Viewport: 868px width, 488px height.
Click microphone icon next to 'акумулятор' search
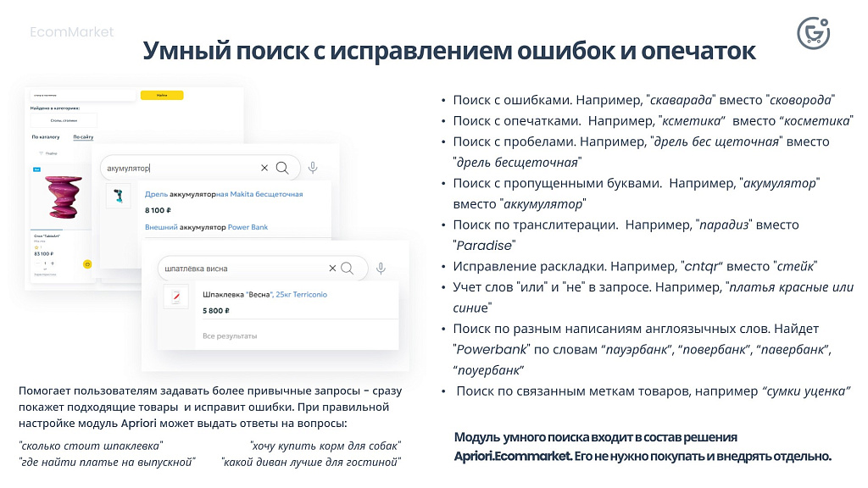coord(313,168)
